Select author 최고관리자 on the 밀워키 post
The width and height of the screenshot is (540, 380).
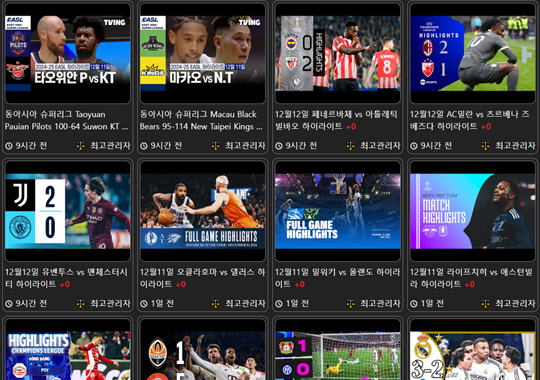tap(380, 304)
